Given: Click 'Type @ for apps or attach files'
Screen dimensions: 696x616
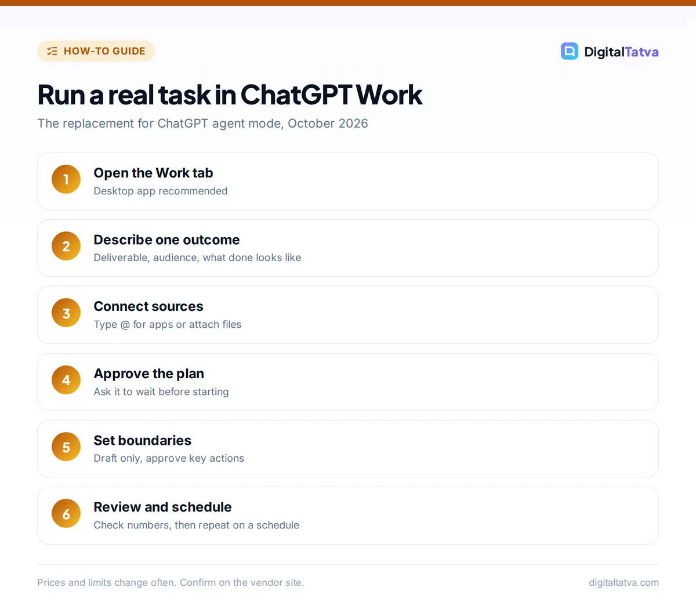Looking at the screenshot, I should [168, 324].
